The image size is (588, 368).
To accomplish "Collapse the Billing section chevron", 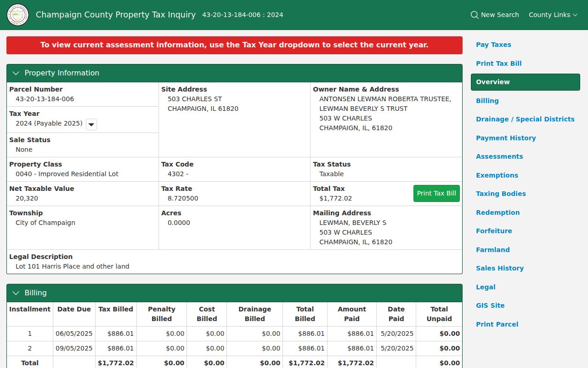I will (x=16, y=293).
